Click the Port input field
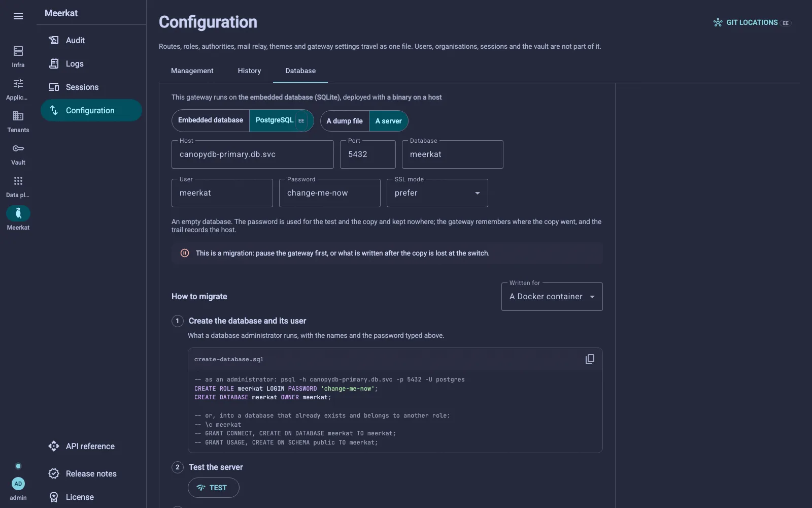812x508 pixels. click(x=368, y=154)
